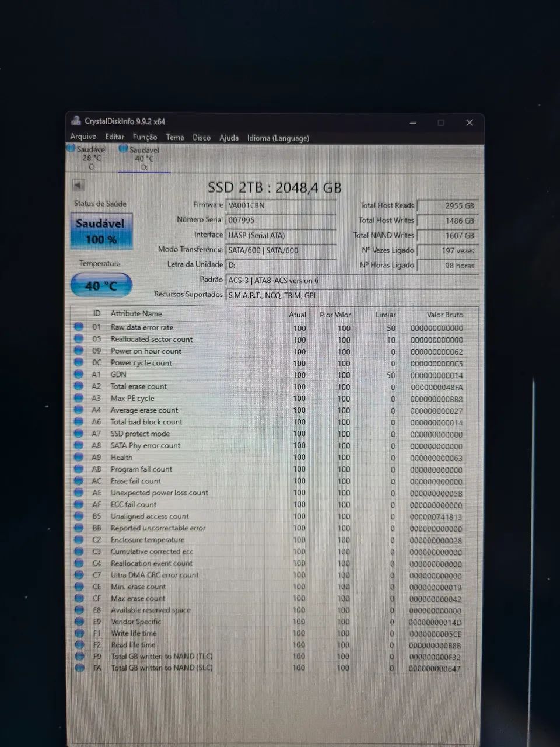Click status icon of Total erase count
This screenshot has width=560, height=747.
click(79, 386)
